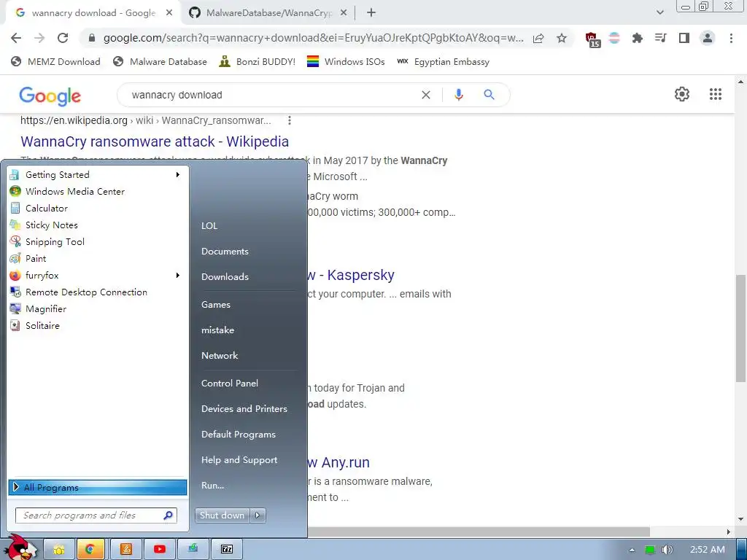The height and width of the screenshot is (560, 747).
Task: Open Chrome's three-dot menu
Action: (731, 38)
